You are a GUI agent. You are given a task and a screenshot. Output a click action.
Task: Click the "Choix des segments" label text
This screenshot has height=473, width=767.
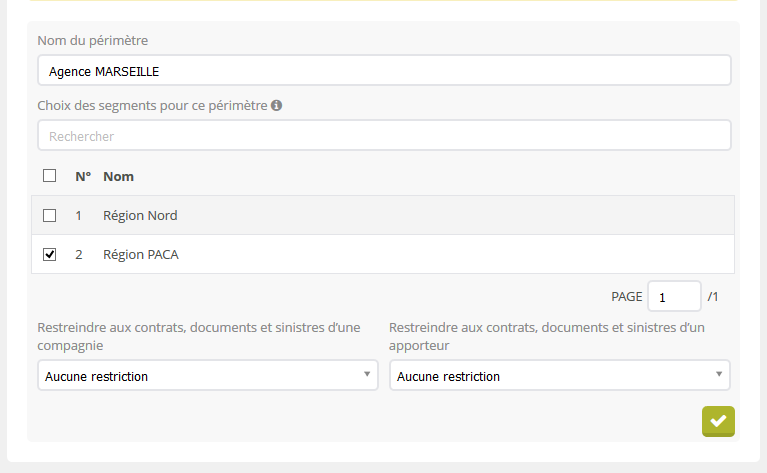coord(152,105)
